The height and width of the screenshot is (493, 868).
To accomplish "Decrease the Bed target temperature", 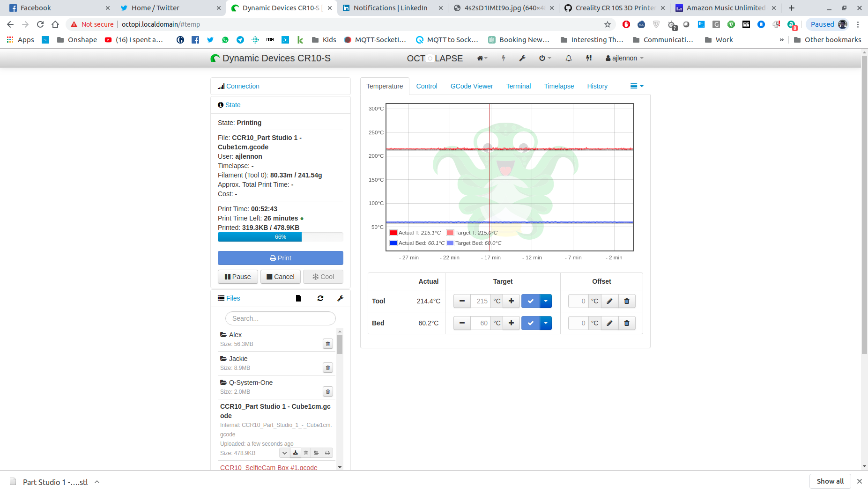I will coord(462,323).
